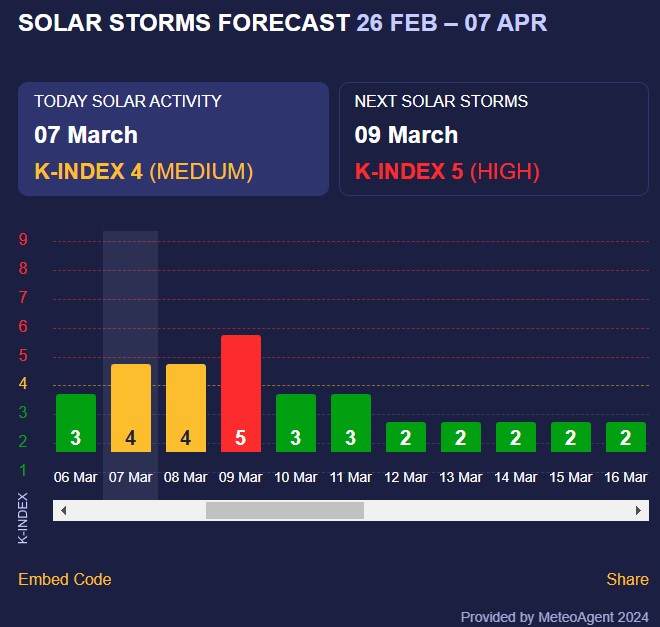Click the 06 Mar green bar
Viewport: 660px width, 627px height.
tap(76, 423)
